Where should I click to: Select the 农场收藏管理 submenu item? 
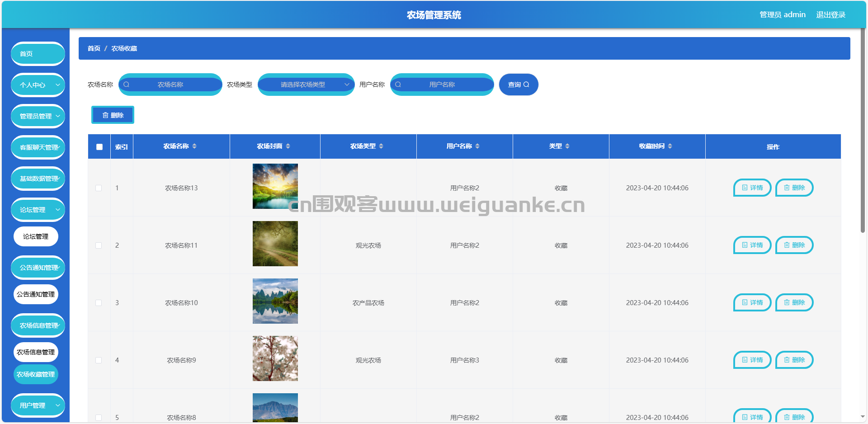pos(36,374)
